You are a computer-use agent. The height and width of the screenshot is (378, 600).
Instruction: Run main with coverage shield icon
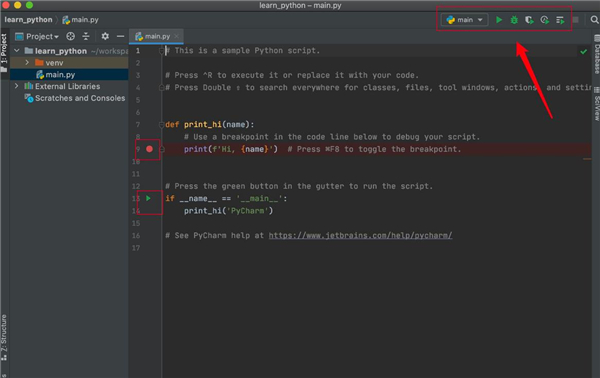point(529,20)
